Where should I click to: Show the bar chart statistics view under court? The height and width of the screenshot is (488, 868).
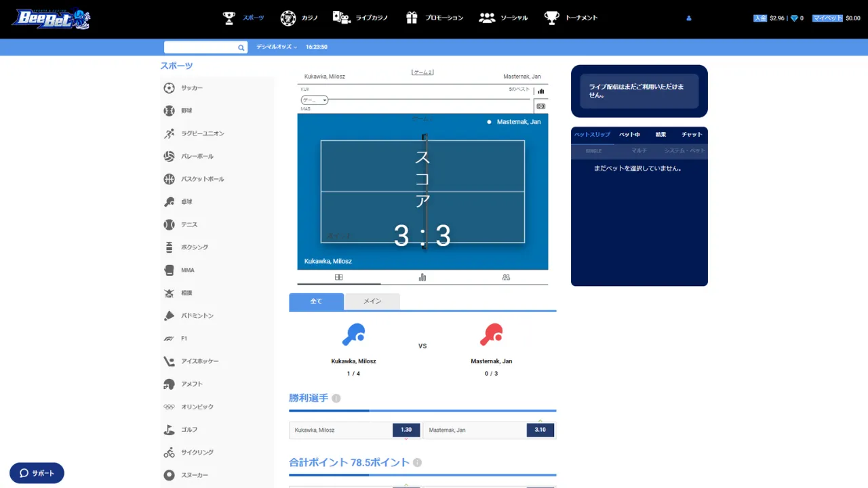click(x=422, y=277)
